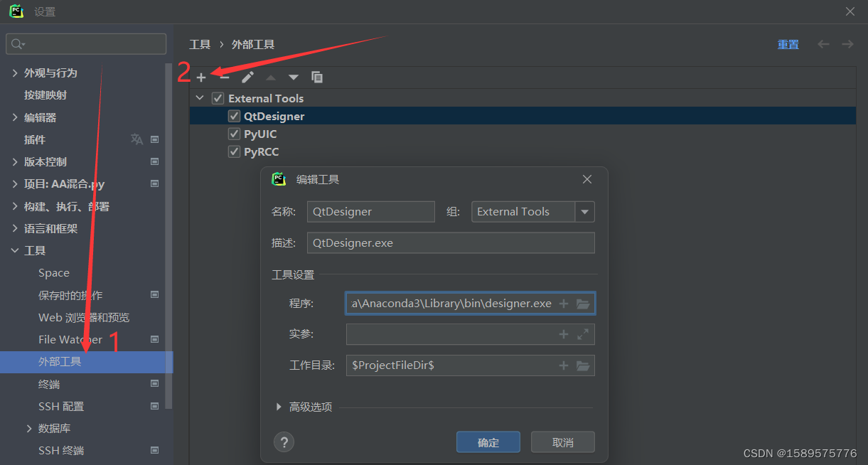Viewport: 868px width, 465px height.
Task: Go back with the left arrow
Action: coord(823,44)
